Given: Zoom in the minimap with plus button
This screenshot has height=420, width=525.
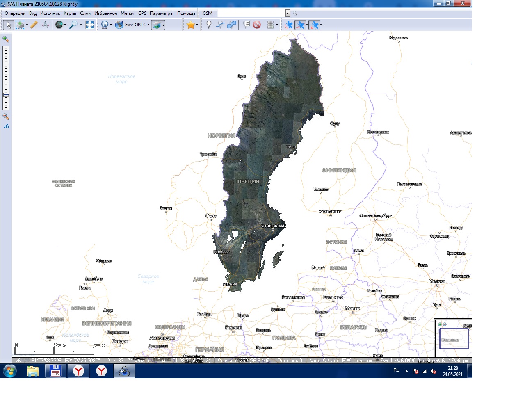Looking at the screenshot, I should tap(440, 324).
